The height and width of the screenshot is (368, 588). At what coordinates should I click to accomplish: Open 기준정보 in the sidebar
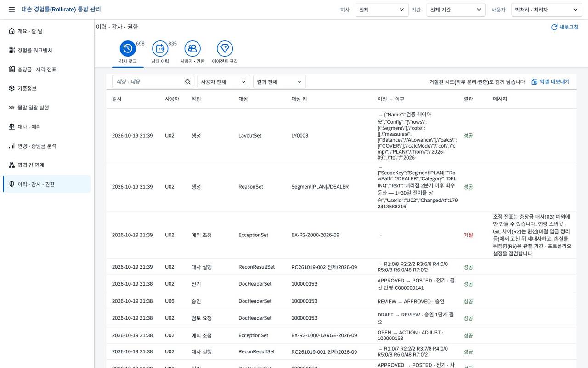pyautogui.click(x=47, y=88)
